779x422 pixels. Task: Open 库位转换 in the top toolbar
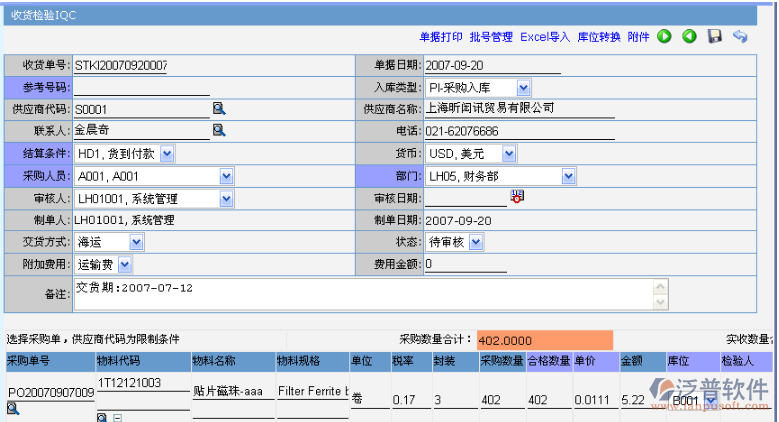click(x=599, y=37)
